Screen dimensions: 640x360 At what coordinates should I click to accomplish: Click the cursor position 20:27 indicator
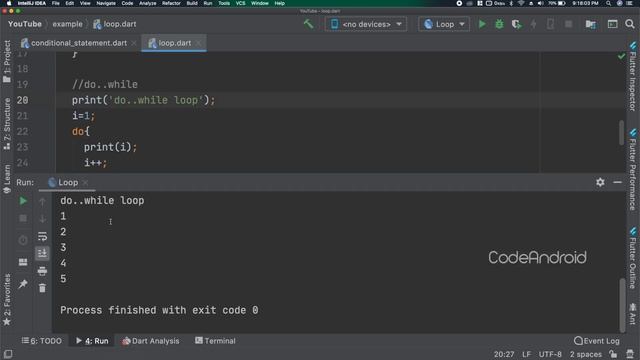coord(504,354)
